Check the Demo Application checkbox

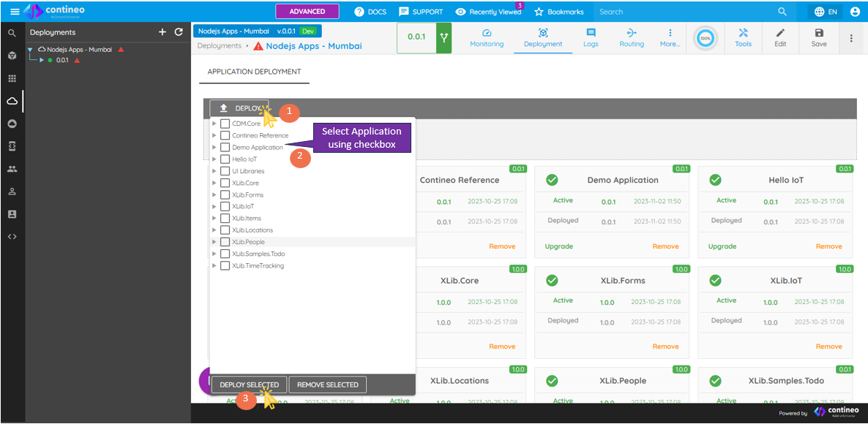(x=225, y=148)
